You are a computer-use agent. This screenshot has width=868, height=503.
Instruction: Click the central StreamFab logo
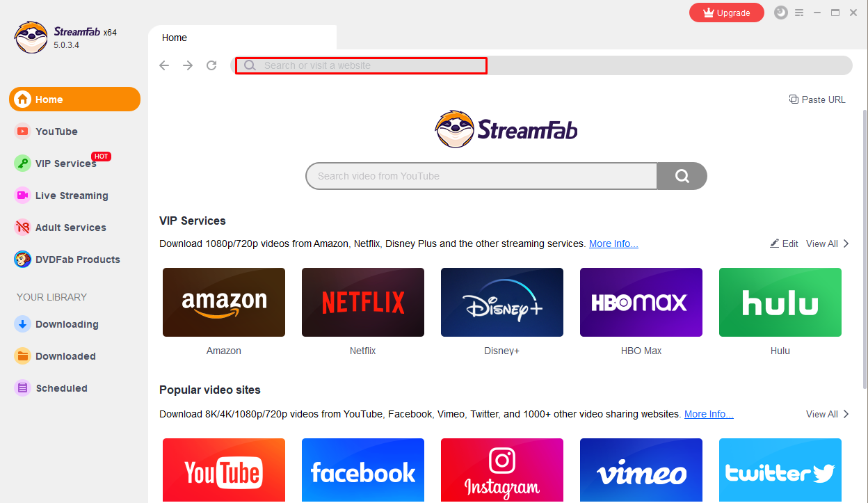(506, 129)
